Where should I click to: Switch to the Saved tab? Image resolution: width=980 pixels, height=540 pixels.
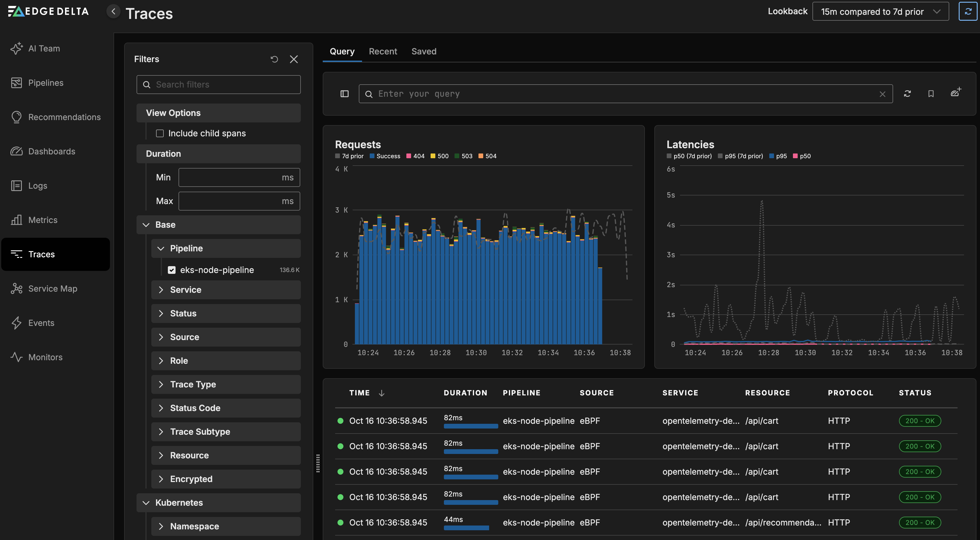(424, 51)
